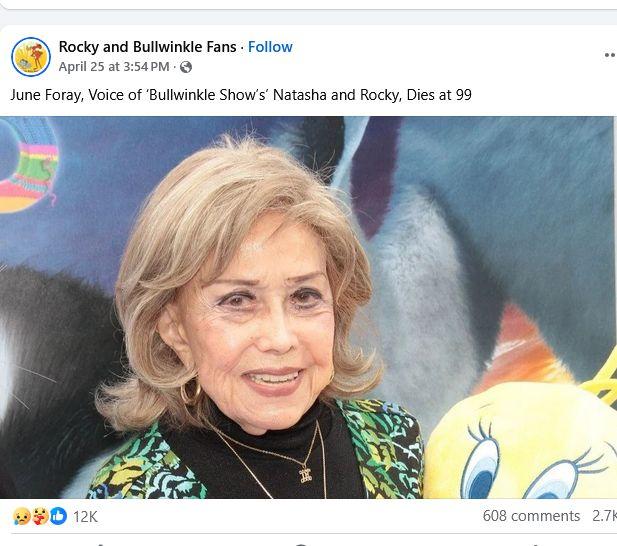The width and height of the screenshot is (617, 546).
Task: Open the post options three-dot menu
Action: (x=609, y=56)
